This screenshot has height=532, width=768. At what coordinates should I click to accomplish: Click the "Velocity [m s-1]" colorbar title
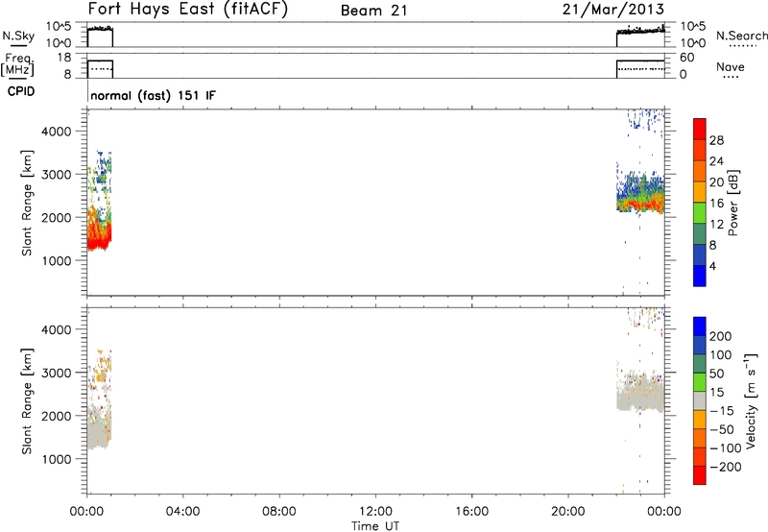point(751,400)
